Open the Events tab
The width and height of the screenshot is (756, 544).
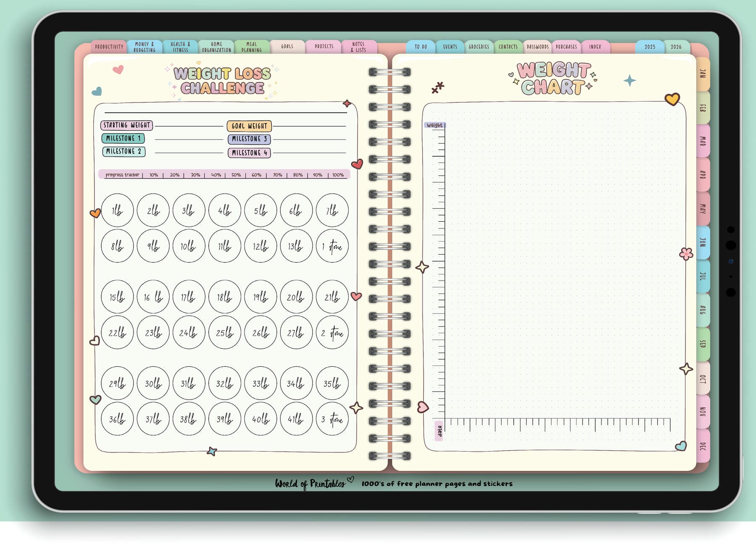point(450,47)
